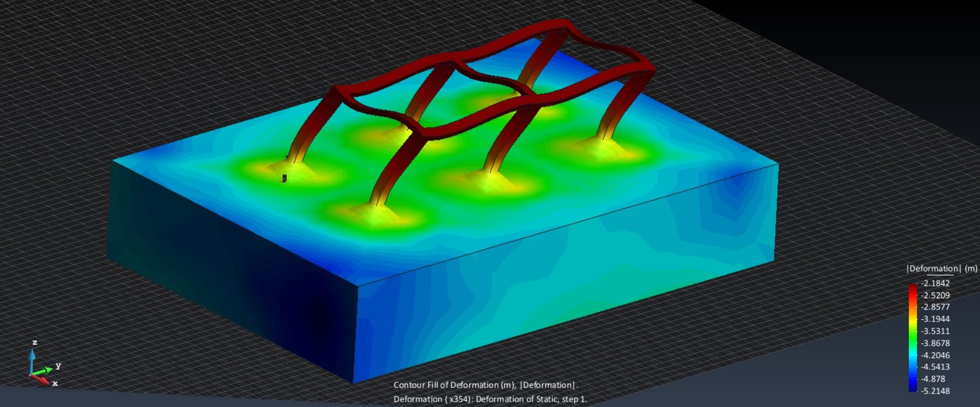
Task: Select the -2.5209 legend value
Action: [935, 295]
